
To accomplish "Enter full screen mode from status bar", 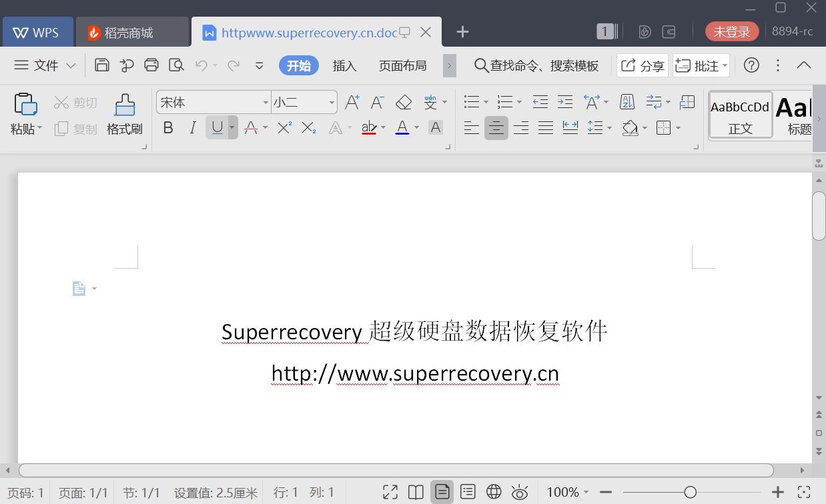I will click(x=390, y=492).
